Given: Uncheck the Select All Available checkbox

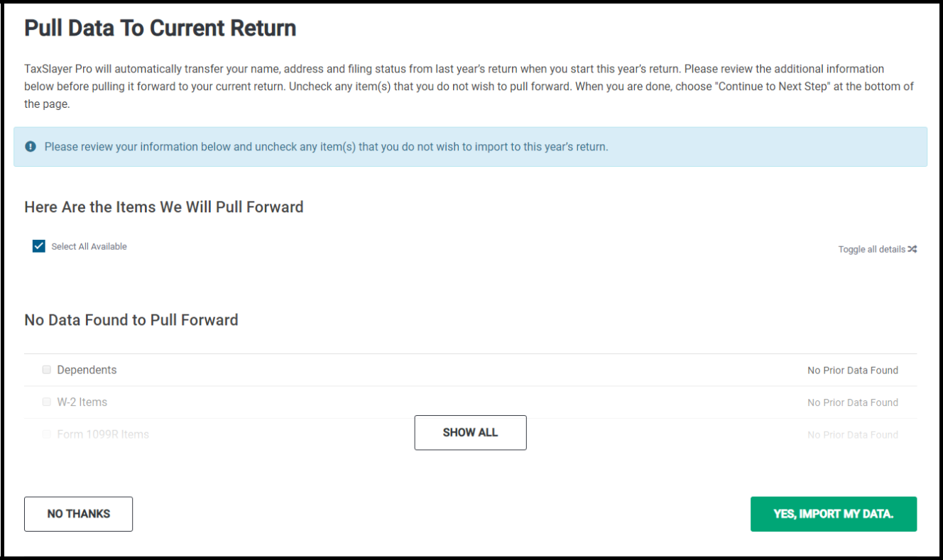Looking at the screenshot, I should (39, 246).
